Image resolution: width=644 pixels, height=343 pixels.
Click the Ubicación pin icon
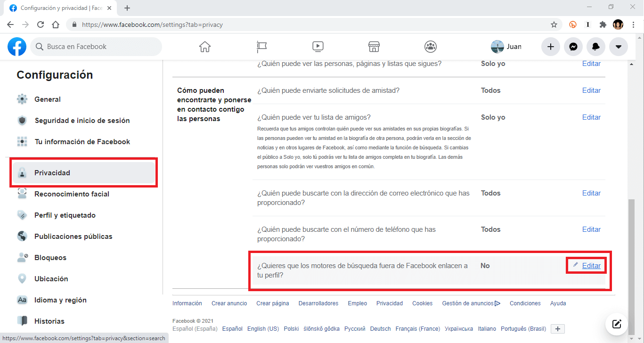click(22, 279)
